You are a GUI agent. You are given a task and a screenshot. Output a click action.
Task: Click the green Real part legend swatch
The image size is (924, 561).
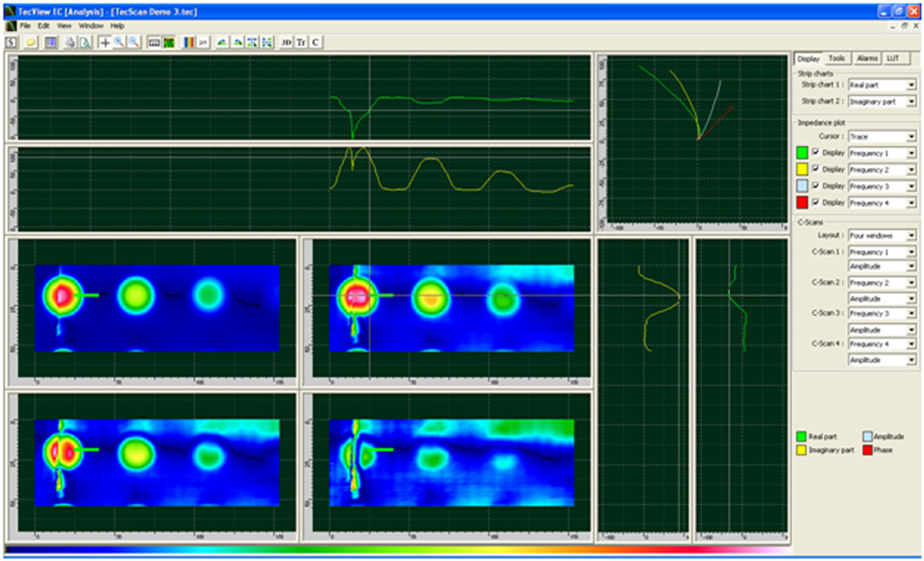(x=801, y=437)
